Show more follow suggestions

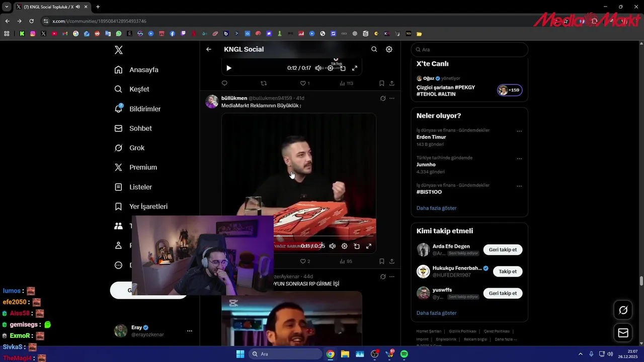click(x=437, y=313)
